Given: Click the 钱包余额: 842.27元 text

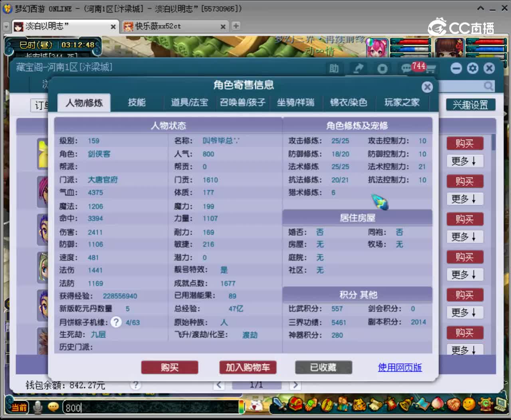Looking at the screenshot, I should click(65, 385).
